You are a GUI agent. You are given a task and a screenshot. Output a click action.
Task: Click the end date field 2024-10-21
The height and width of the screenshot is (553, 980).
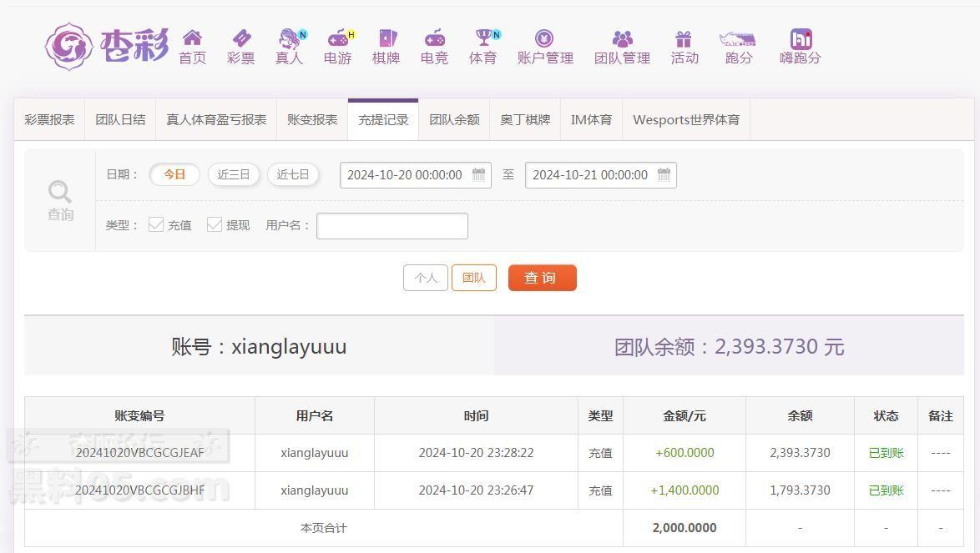click(x=601, y=175)
